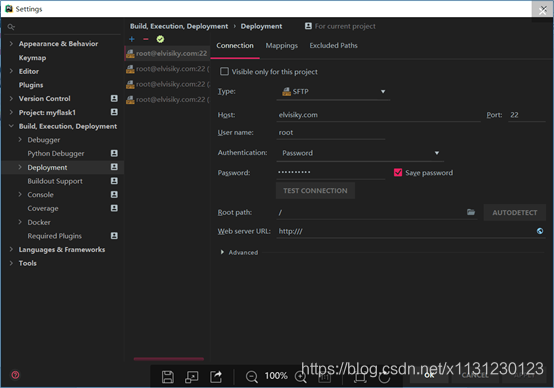Open Plugins settings in the tree

(31, 85)
